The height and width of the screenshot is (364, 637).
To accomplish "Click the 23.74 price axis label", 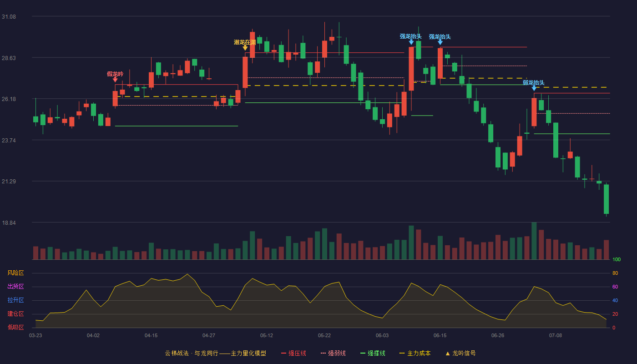I will (9, 140).
